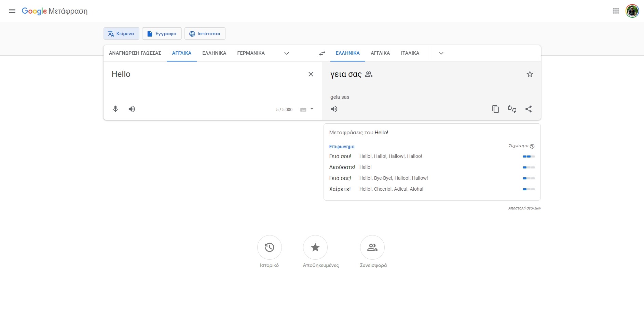Select ΓΕΡΜΑΝΙΚΑ as source language
Image resolution: width=644 pixels, height=313 pixels.
(x=251, y=53)
